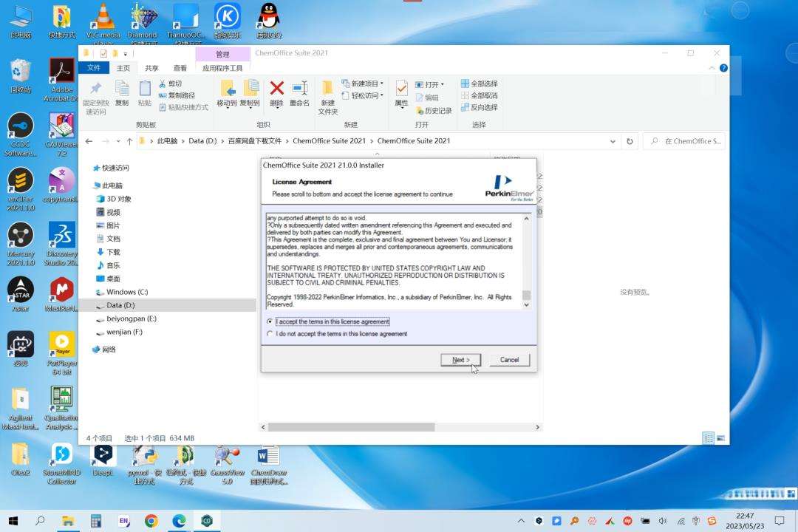The image size is (798, 532).
Task: Click 百度网盘下载文件 in the address breadcrumb
Action: pyautogui.click(x=254, y=141)
